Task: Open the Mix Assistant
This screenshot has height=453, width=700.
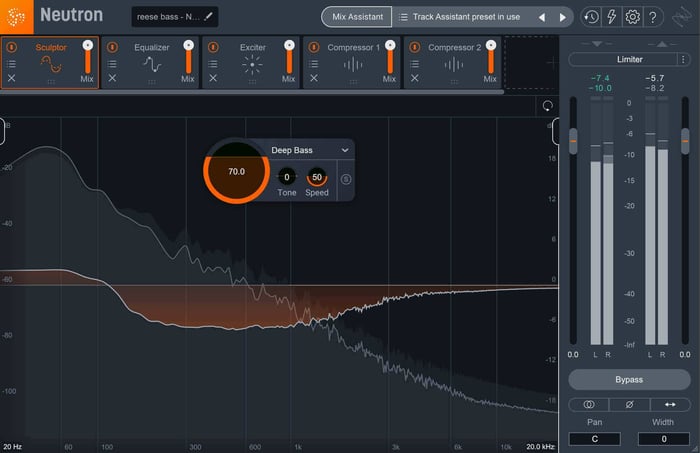Action: (357, 17)
